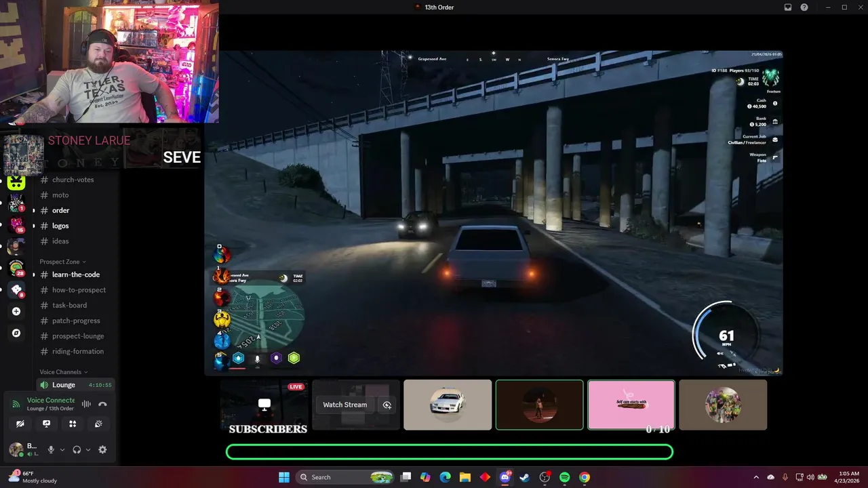The image size is (868, 488).
Task: Select server icon with 1 badge
Action: (x=16, y=203)
